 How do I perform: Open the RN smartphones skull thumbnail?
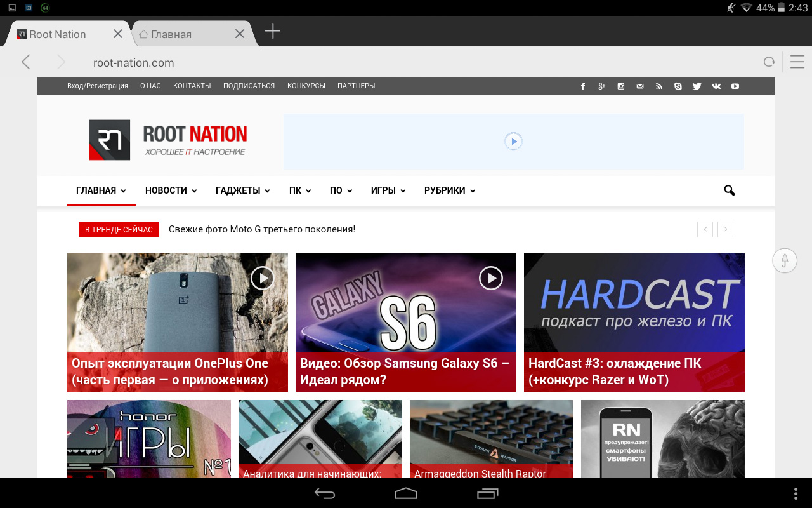[663, 439]
